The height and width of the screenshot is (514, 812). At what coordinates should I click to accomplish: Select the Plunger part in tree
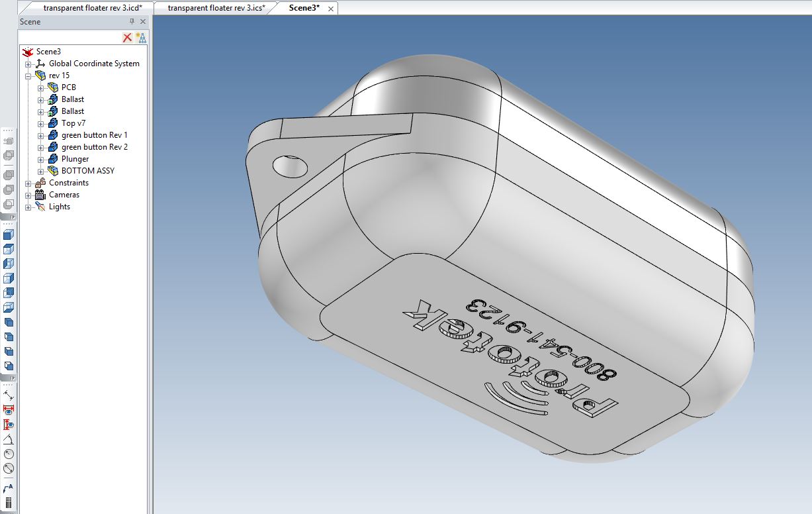coord(75,159)
